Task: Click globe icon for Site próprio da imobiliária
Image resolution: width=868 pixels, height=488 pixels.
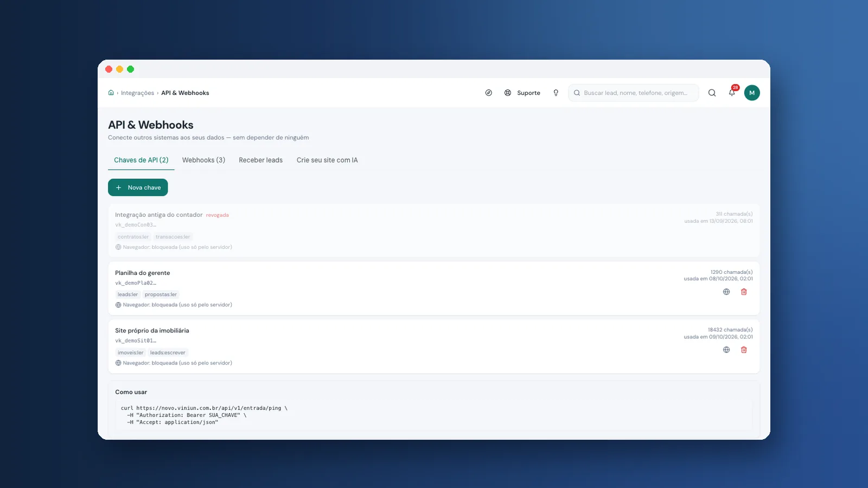Action: coord(726,350)
